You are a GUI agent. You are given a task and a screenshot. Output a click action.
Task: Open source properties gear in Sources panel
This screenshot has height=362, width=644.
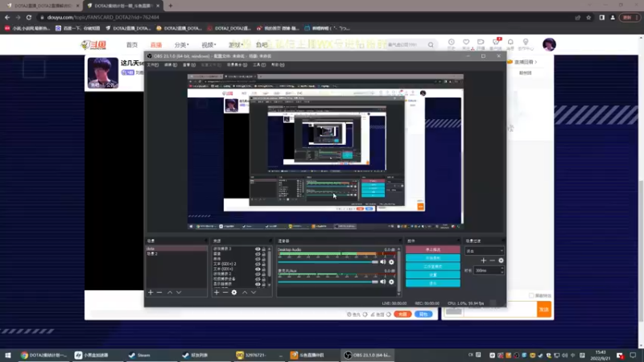pyautogui.click(x=234, y=292)
